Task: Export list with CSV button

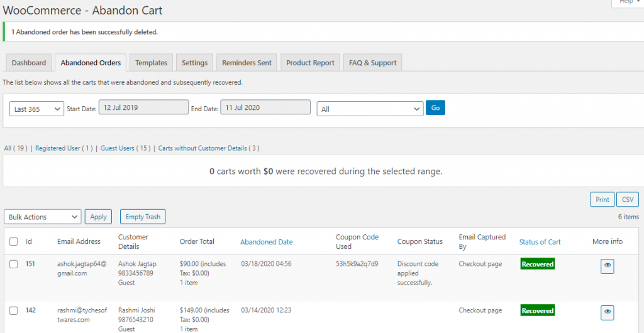Action: pos(628,199)
